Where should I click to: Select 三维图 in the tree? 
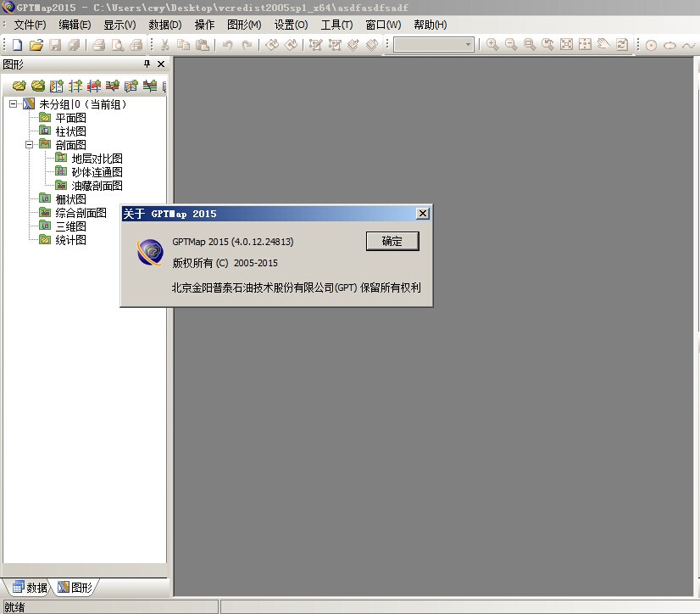[x=70, y=226]
